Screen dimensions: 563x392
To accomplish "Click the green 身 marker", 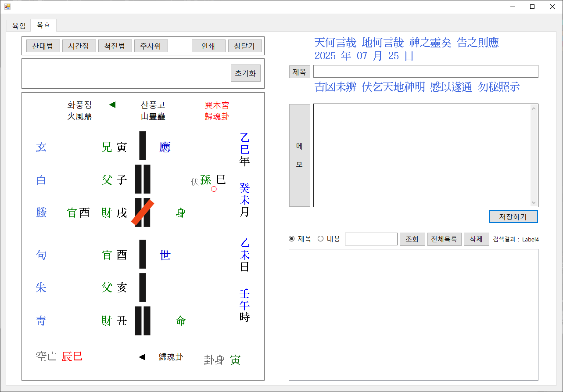I will pos(180,213).
